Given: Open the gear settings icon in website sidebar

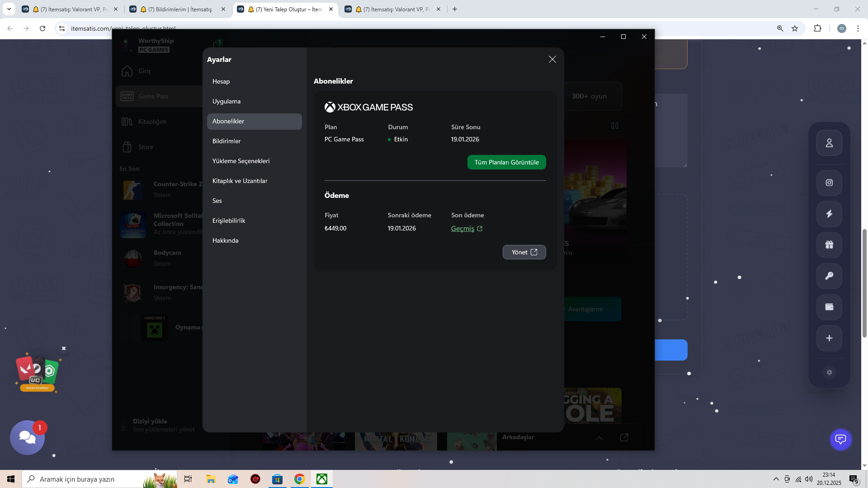Looking at the screenshot, I should 829,372.
